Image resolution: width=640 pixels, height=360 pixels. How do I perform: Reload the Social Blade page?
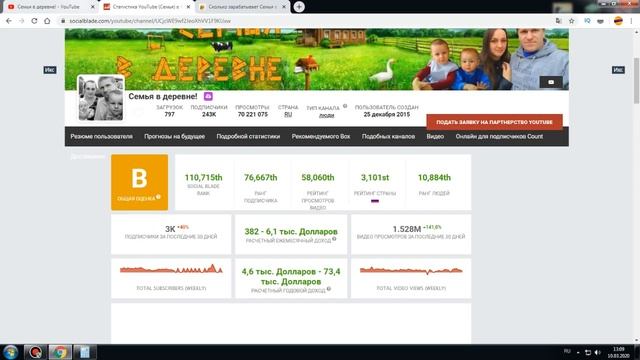(x=34, y=21)
